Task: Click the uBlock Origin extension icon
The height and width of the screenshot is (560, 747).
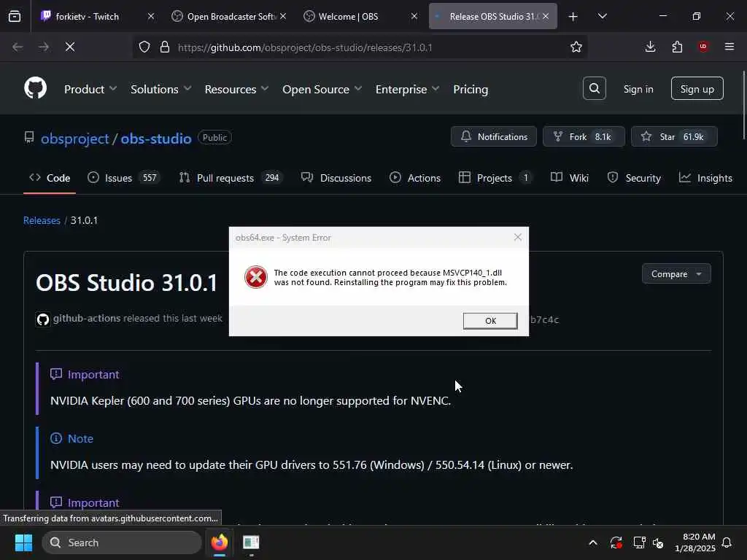Action: pos(703,47)
